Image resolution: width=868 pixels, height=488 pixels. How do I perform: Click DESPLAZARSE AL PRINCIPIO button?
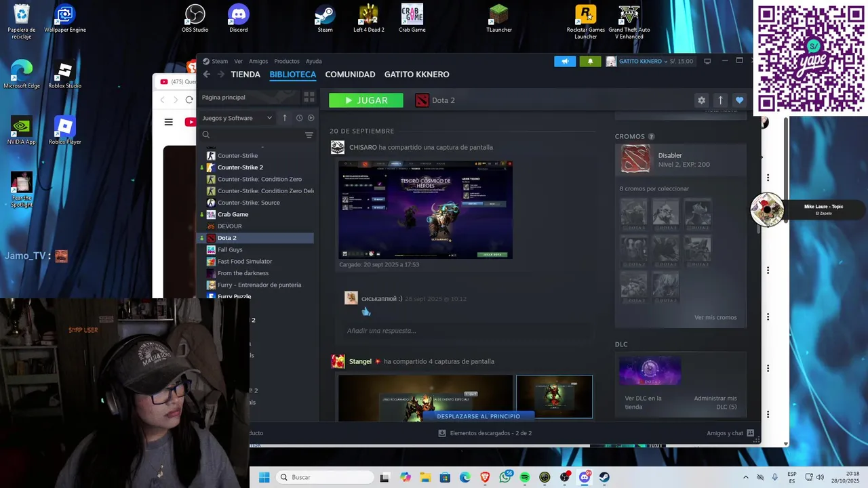pyautogui.click(x=479, y=416)
